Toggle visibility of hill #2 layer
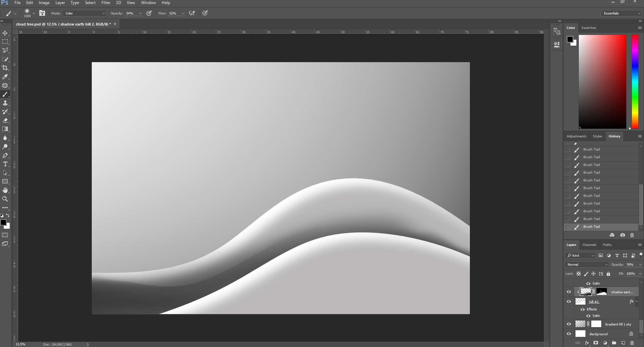644x347 pixels. [569, 302]
